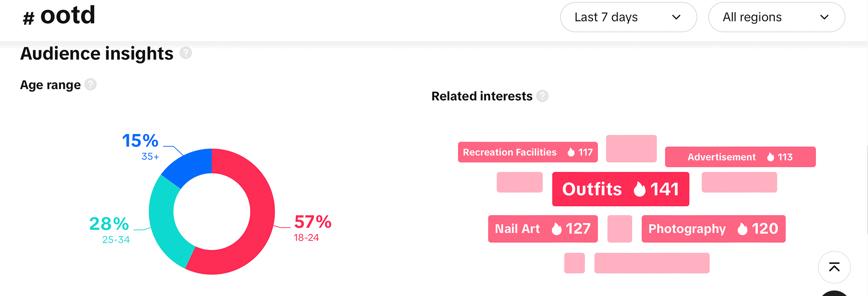The image size is (868, 296).
Task: Click the flame icon on Recreation Facilities tag
Action: [571, 152]
